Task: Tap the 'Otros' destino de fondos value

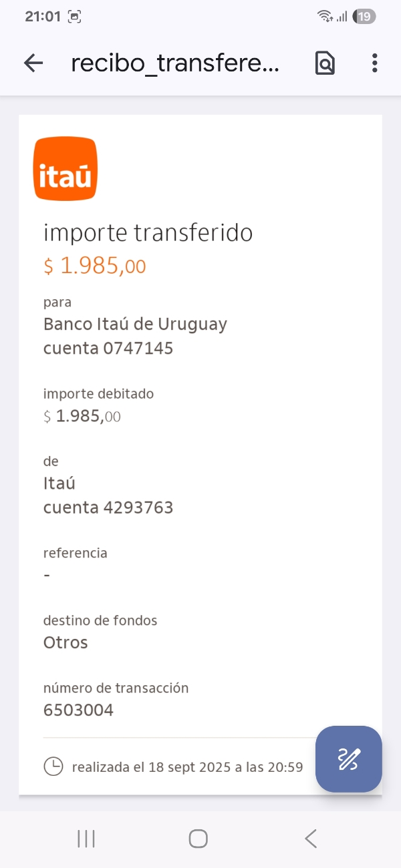Action: pyautogui.click(x=65, y=643)
